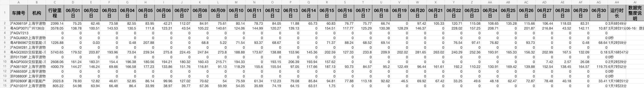Viewport: 644px width, 88px height.
Task: Click cell containing 2399.14
Action: pos(55,23)
